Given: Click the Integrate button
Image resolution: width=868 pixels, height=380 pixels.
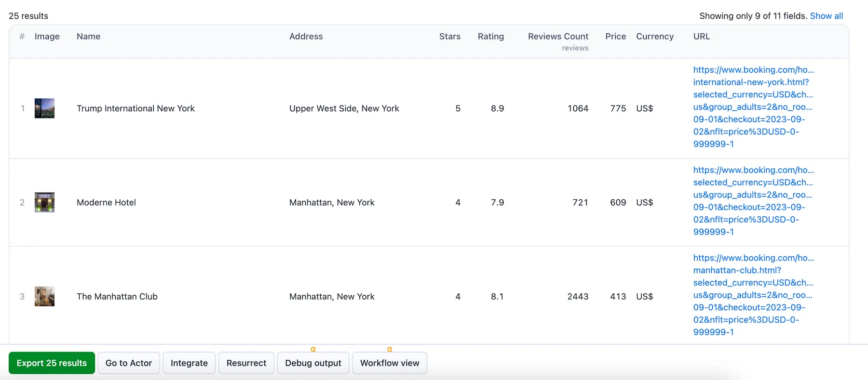Looking at the screenshot, I should coord(189,363).
